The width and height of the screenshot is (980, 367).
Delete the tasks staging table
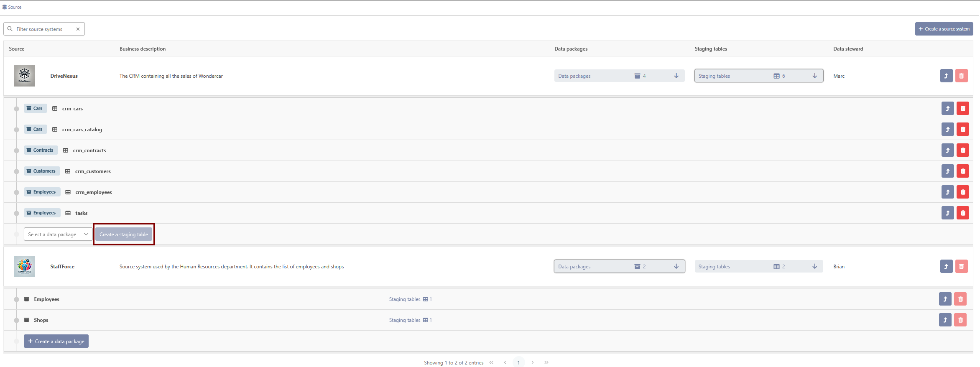click(962, 213)
